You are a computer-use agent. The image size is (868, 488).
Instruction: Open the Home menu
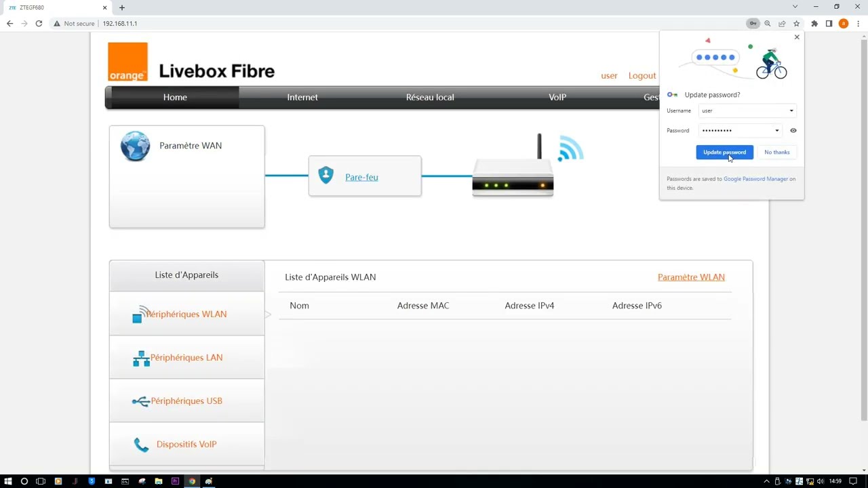tap(175, 98)
